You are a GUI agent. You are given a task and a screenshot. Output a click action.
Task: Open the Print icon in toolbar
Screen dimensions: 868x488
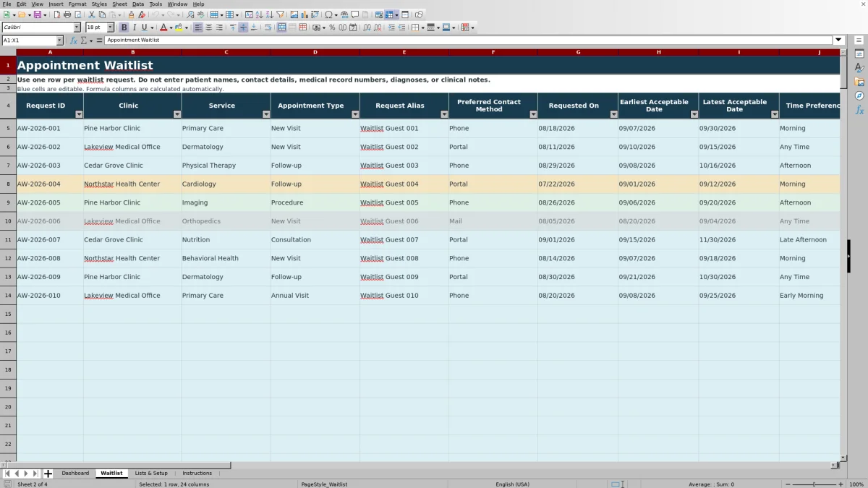[x=67, y=14]
